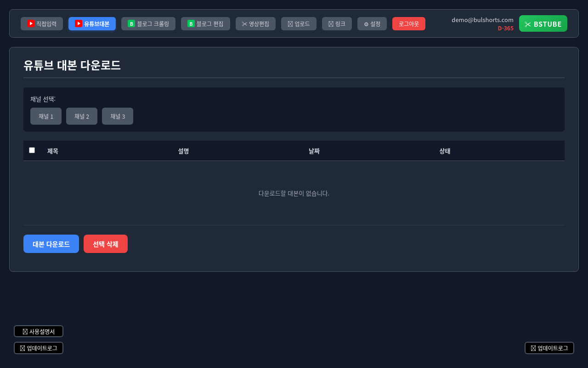Open the 영상편집 scissors tab
588x368 pixels.
(255, 24)
